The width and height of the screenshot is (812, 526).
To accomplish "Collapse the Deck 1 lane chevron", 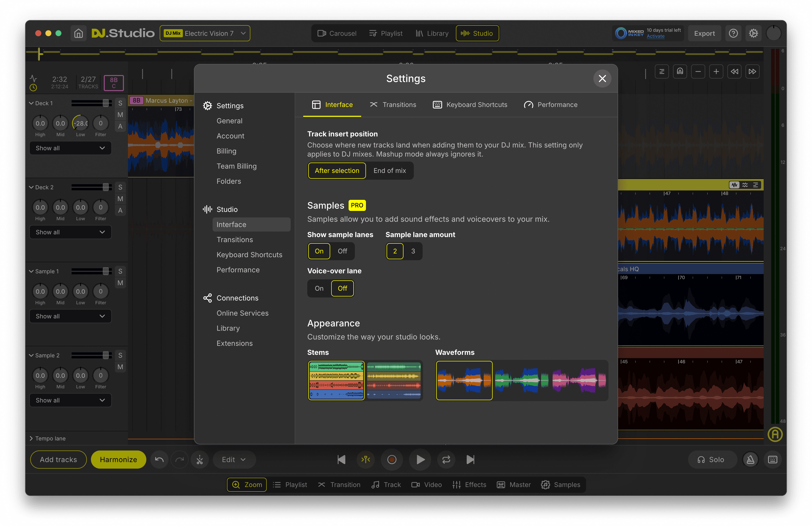I will click(x=31, y=103).
